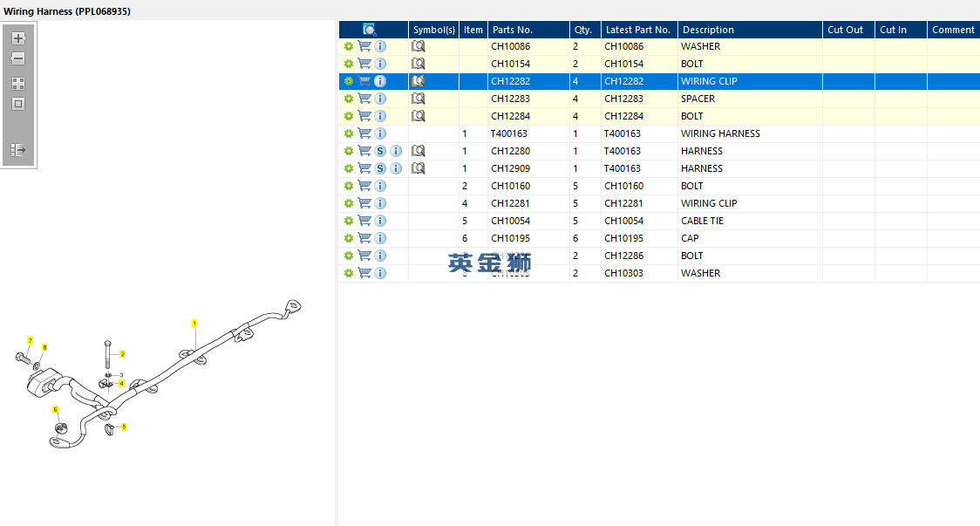This screenshot has height=526, width=980.
Task: Open info for CH12286 BOLT
Action: click(x=380, y=256)
